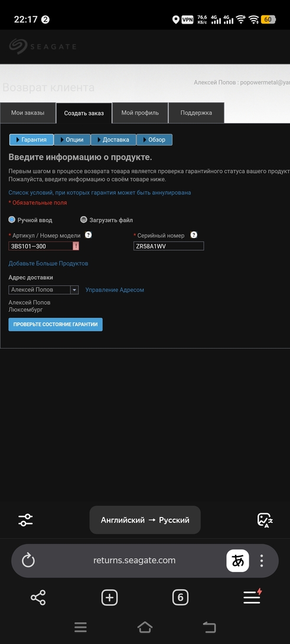
Task: Open the browser three-dot menu
Action: click(x=262, y=561)
